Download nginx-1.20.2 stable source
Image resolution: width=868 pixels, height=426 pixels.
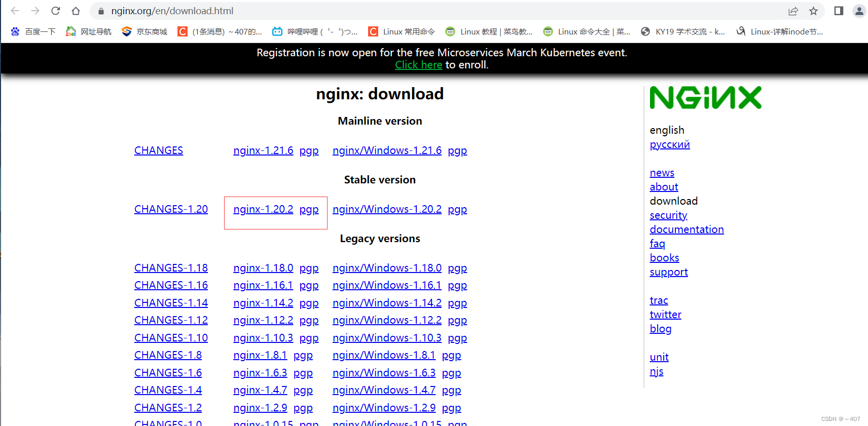click(x=263, y=209)
